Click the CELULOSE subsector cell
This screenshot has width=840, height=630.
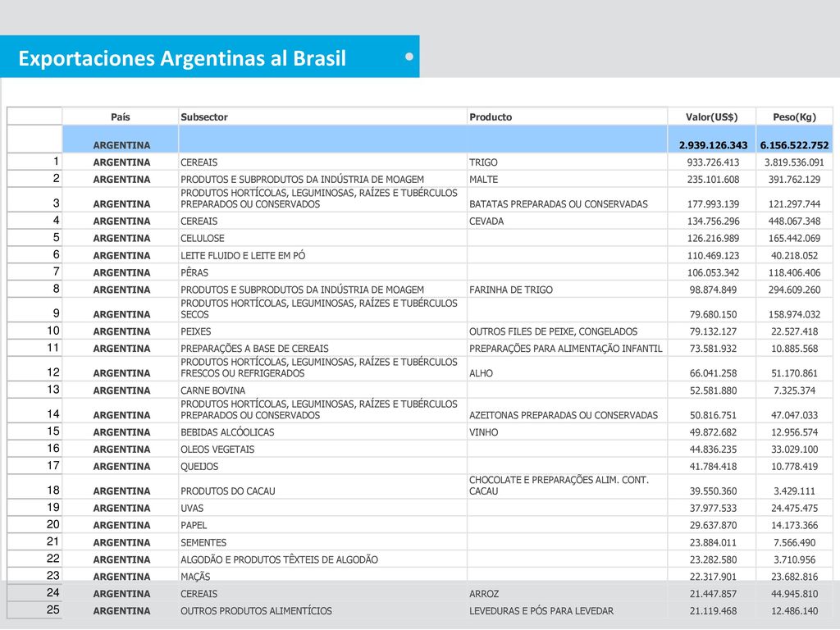203,239
